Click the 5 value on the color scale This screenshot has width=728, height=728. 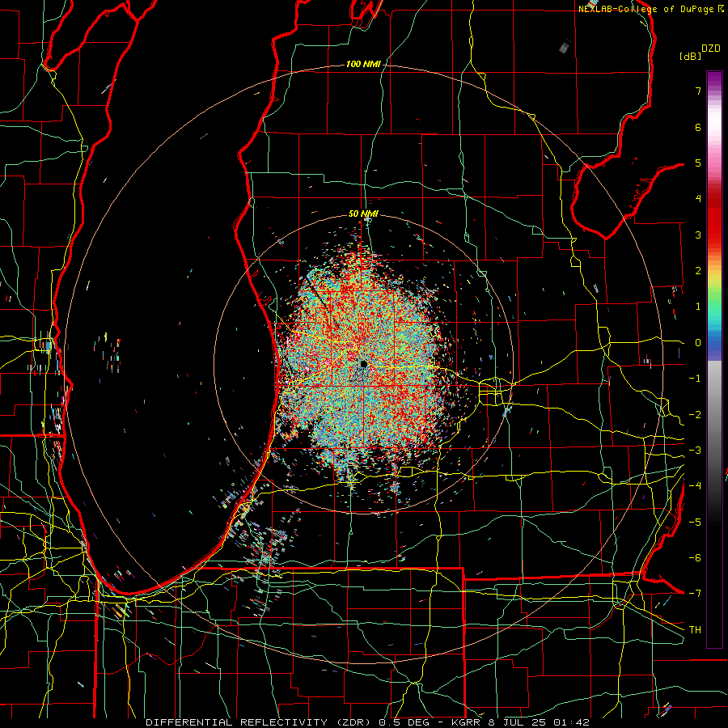click(698, 163)
